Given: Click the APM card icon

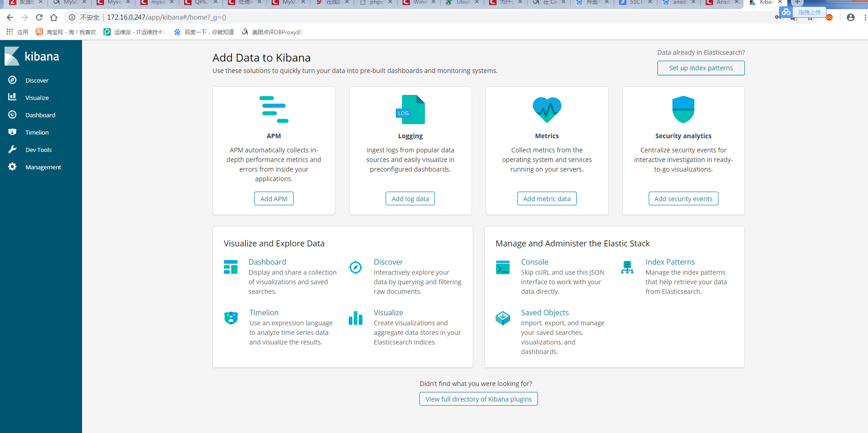Looking at the screenshot, I should pos(274,110).
